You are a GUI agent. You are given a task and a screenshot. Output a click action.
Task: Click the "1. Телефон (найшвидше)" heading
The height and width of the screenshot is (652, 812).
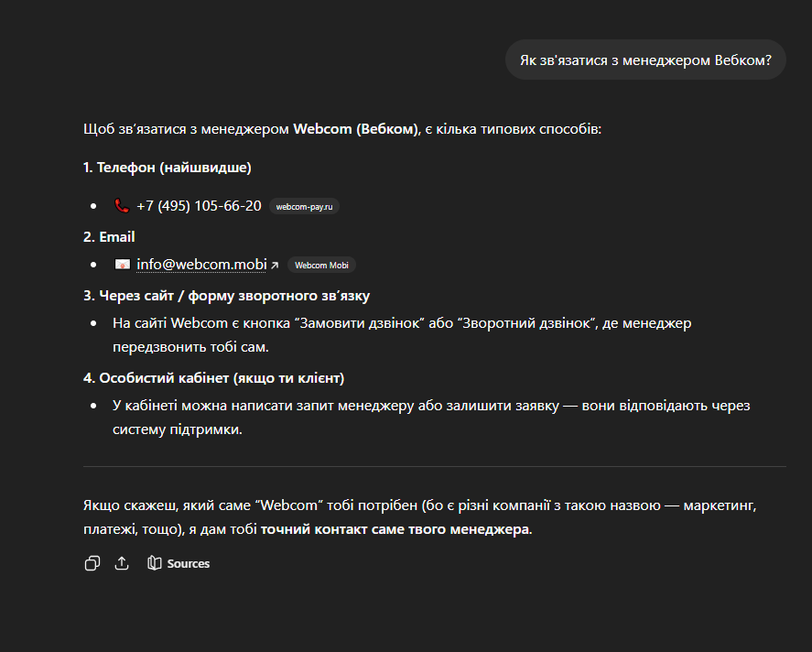(167, 168)
